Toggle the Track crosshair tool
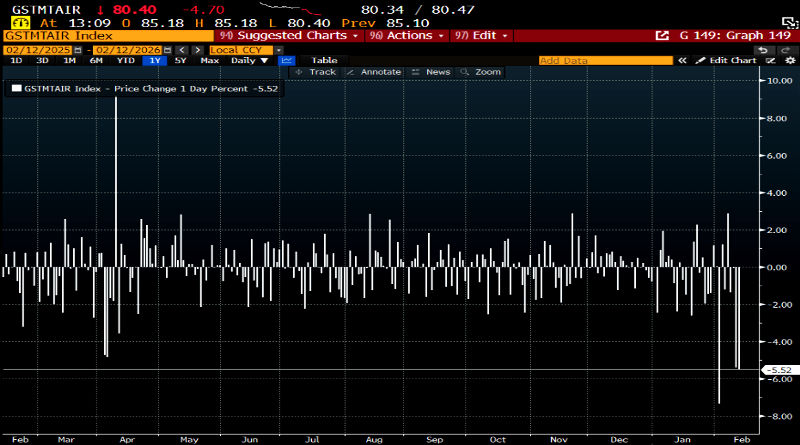This screenshot has height=445, width=800. tap(315, 72)
